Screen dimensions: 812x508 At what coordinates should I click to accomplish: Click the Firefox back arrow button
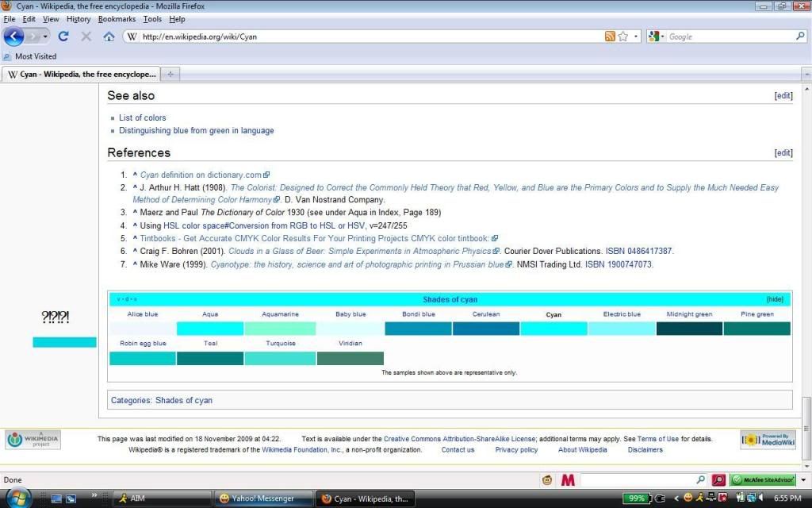point(14,37)
